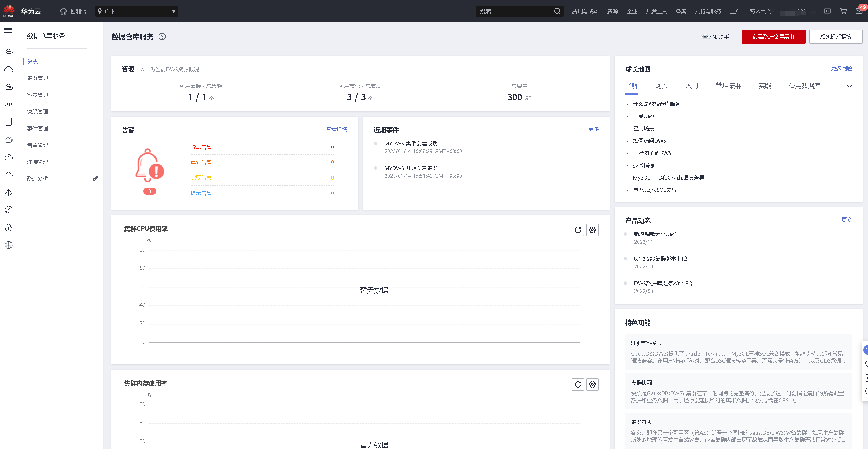Click the hamburger menu icon
Screen dimensions: 868x449
pos(8,32)
